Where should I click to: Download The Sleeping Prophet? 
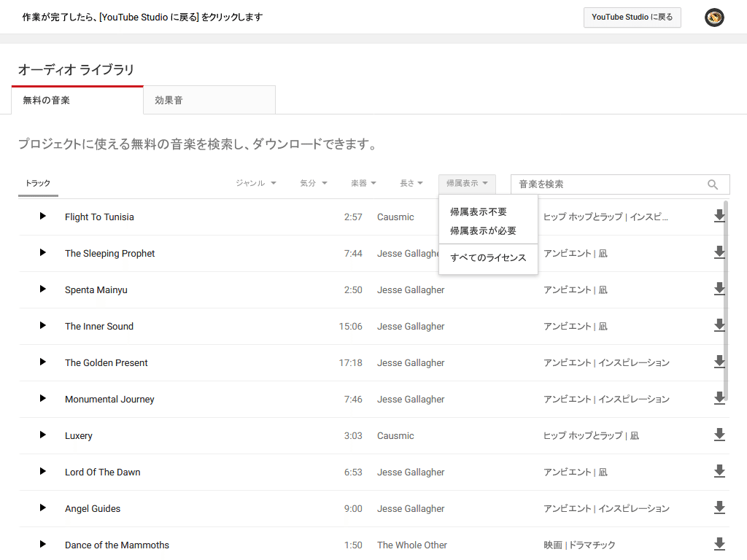pyautogui.click(x=719, y=253)
